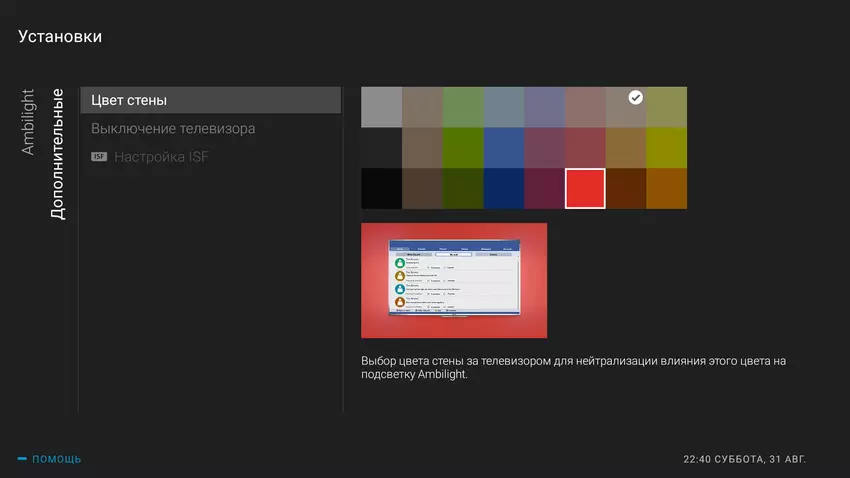This screenshot has height=478, width=850.
Task: Click the ISF badge icon
Action: click(x=99, y=157)
